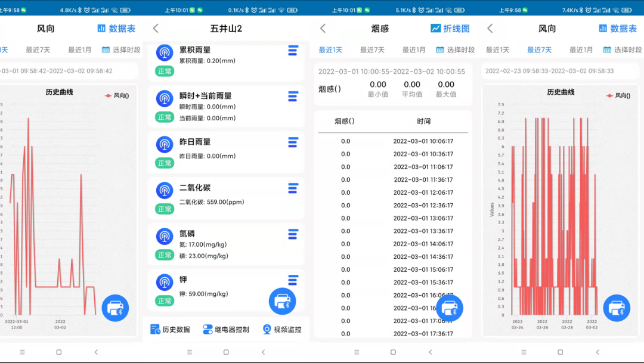Tap the 氮磷 sensor antenna icon
Viewport: 644px width, 363px height.
point(165,236)
